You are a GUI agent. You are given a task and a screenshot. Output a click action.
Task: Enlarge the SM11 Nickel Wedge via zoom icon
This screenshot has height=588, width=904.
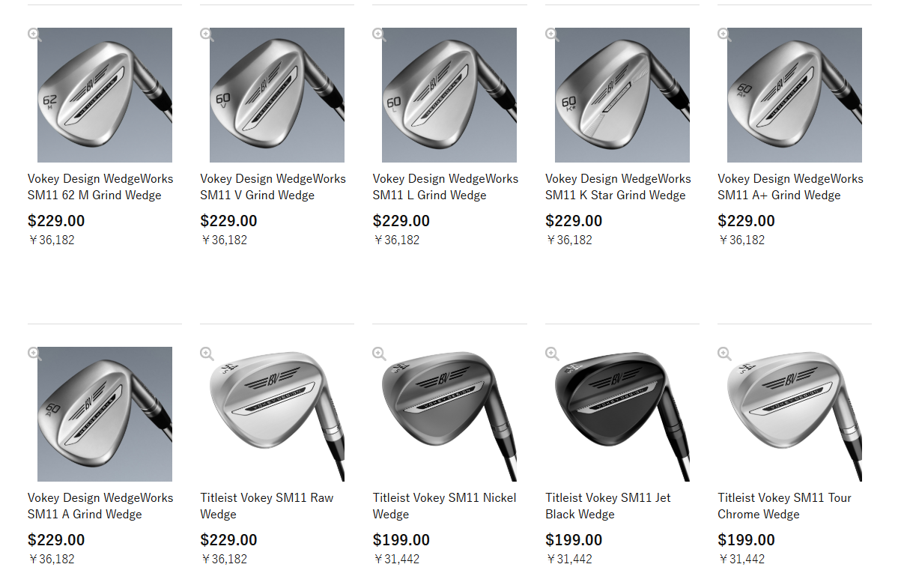(379, 354)
